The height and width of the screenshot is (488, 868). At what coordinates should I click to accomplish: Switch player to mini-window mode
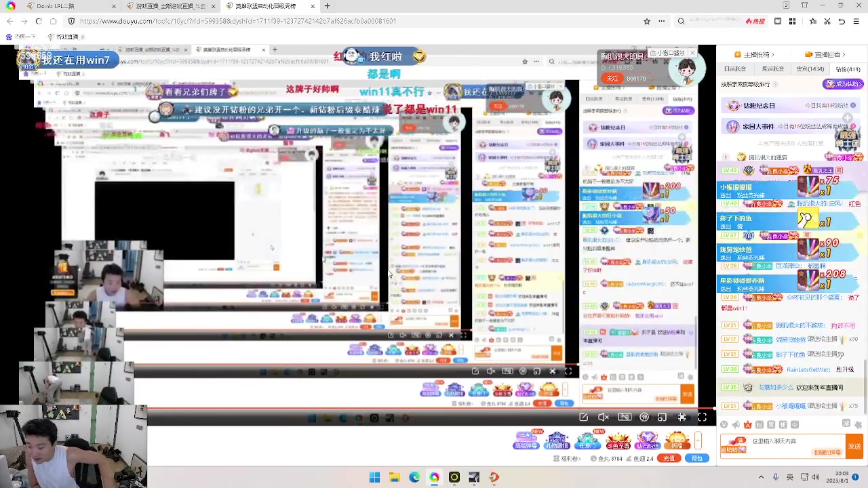[663, 418]
